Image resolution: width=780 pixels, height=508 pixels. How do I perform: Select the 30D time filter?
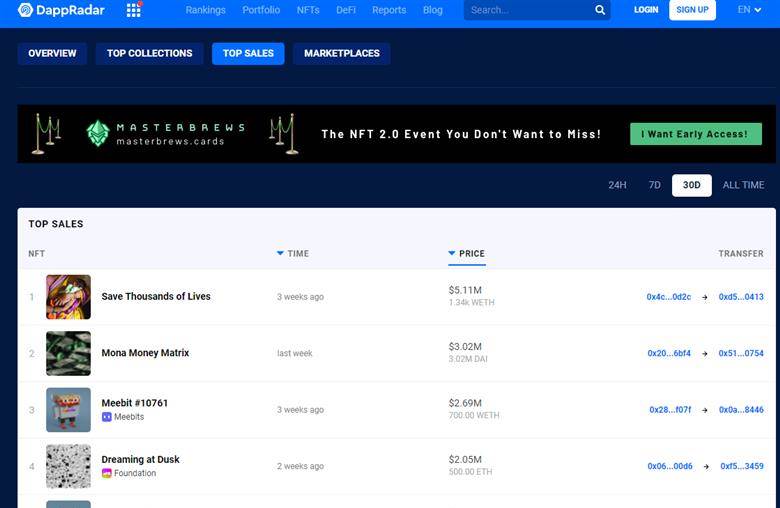pyautogui.click(x=691, y=185)
